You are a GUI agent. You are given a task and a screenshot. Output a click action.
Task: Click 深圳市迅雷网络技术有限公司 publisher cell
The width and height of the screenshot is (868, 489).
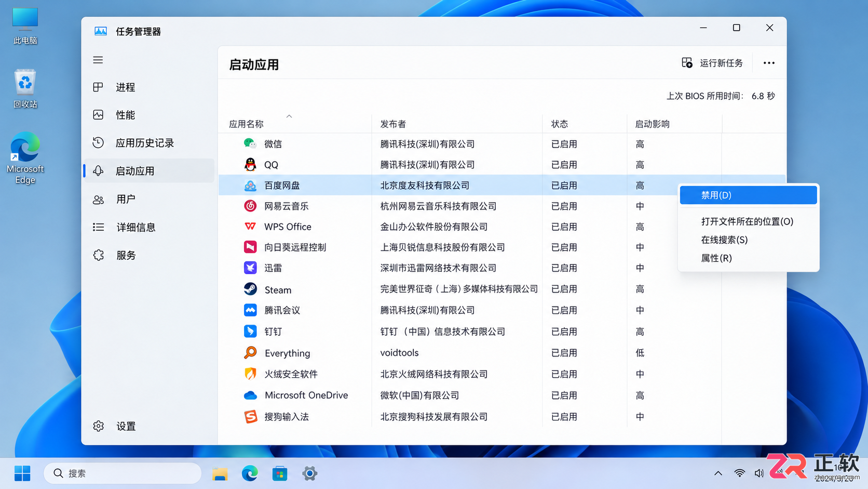[438, 268]
